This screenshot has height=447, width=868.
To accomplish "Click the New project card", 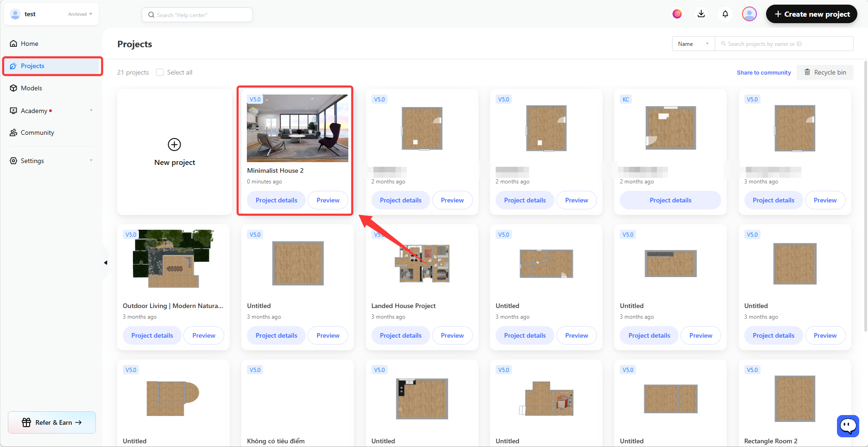I will (175, 152).
